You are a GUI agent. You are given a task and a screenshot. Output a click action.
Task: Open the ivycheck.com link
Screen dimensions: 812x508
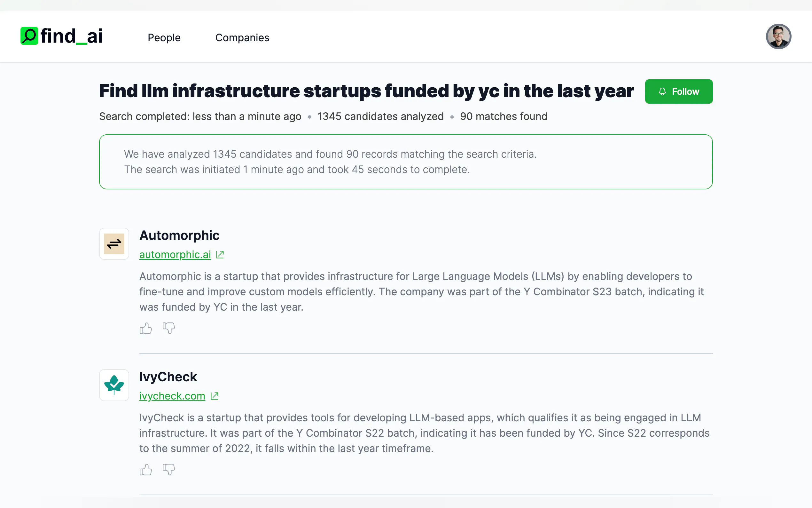(x=172, y=396)
